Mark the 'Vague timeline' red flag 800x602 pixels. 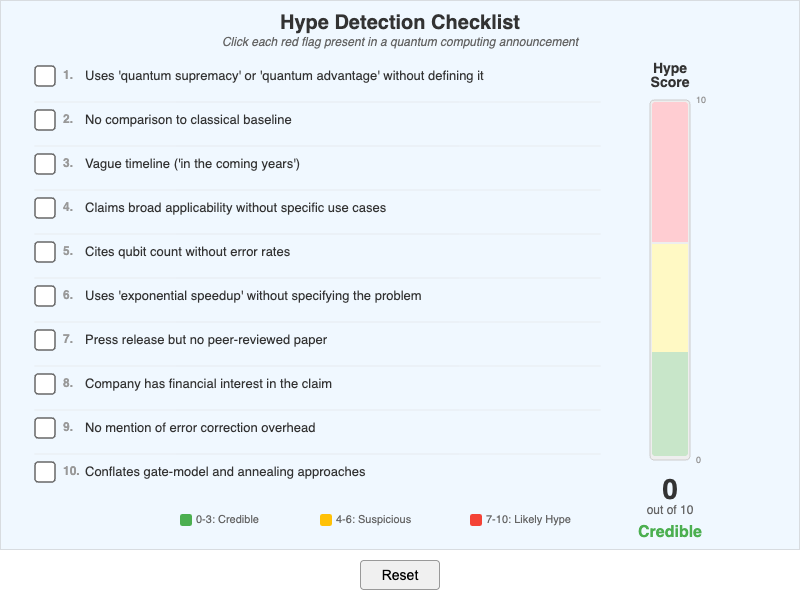click(x=44, y=164)
